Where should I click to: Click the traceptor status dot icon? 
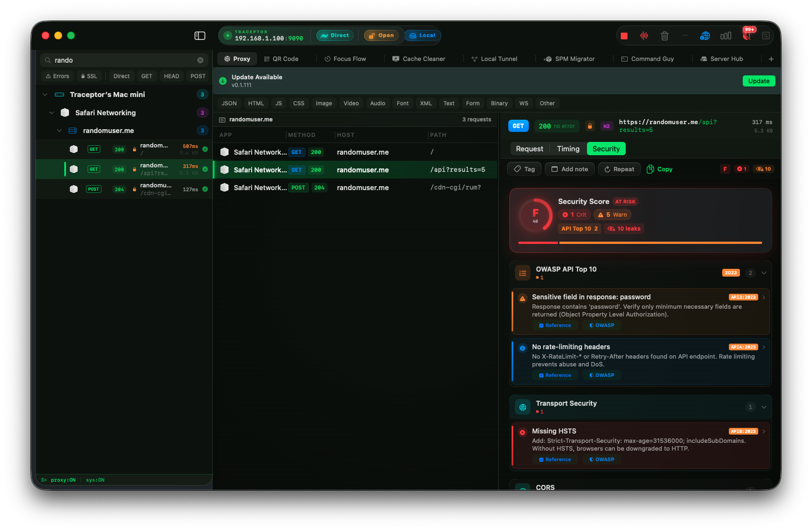coord(227,35)
